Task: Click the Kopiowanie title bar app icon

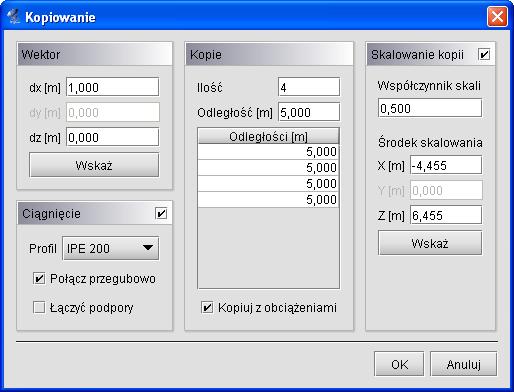Action: (14, 17)
